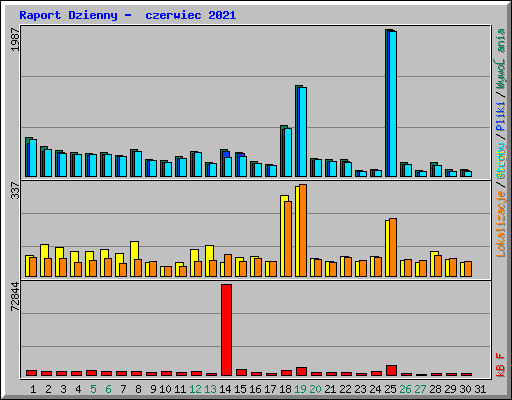This screenshot has height=400, width=512.
Task: Click the green day 26 axis label
Action: click(x=405, y=389)
